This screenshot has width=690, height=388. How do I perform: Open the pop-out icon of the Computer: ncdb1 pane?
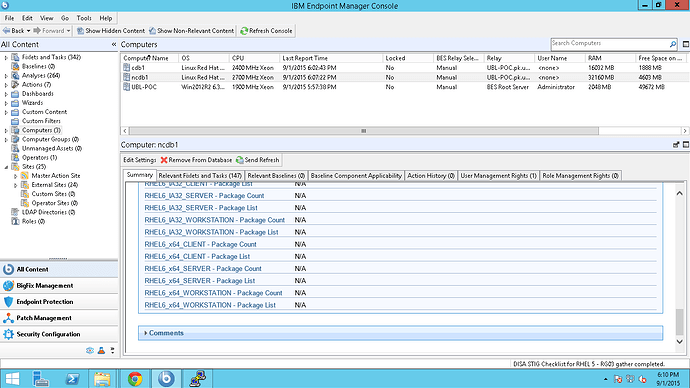(x=676, y=145)
